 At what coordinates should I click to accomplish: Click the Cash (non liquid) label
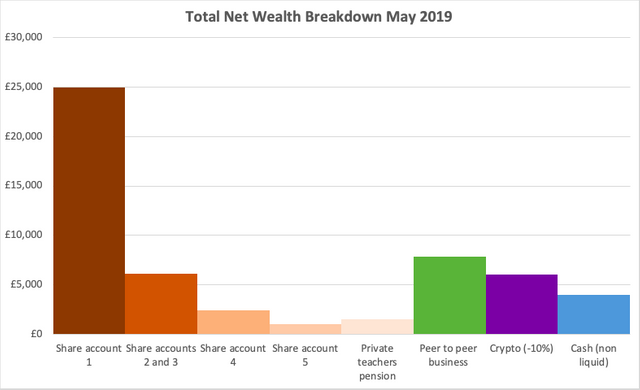pyautogui.click(x=593, y=355)
